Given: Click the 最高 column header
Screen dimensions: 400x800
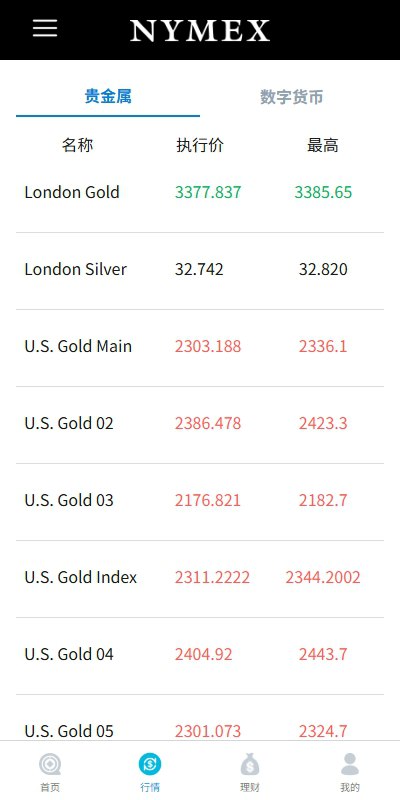Looking at the screenshot, I should (322, 145).
